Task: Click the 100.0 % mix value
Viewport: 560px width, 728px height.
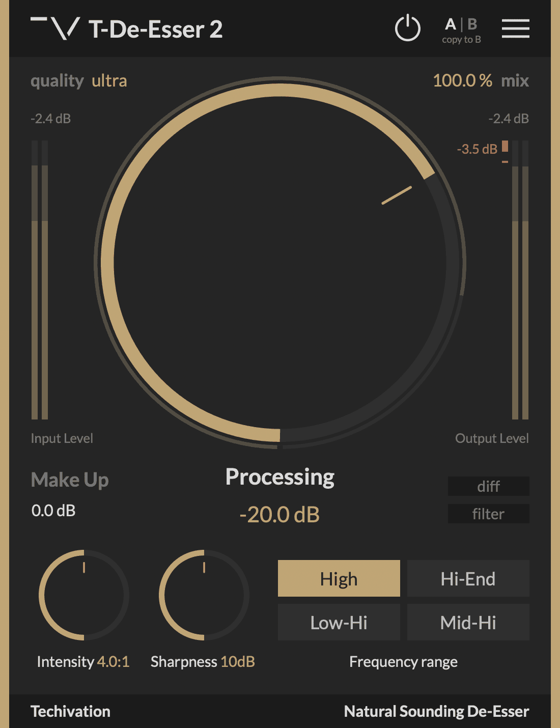Action: click(x=462, y=81)
